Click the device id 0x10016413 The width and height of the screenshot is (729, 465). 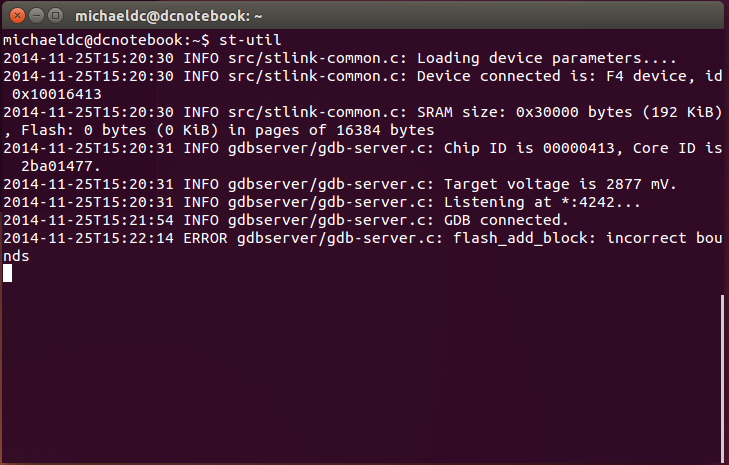click(x=58, y=94)
